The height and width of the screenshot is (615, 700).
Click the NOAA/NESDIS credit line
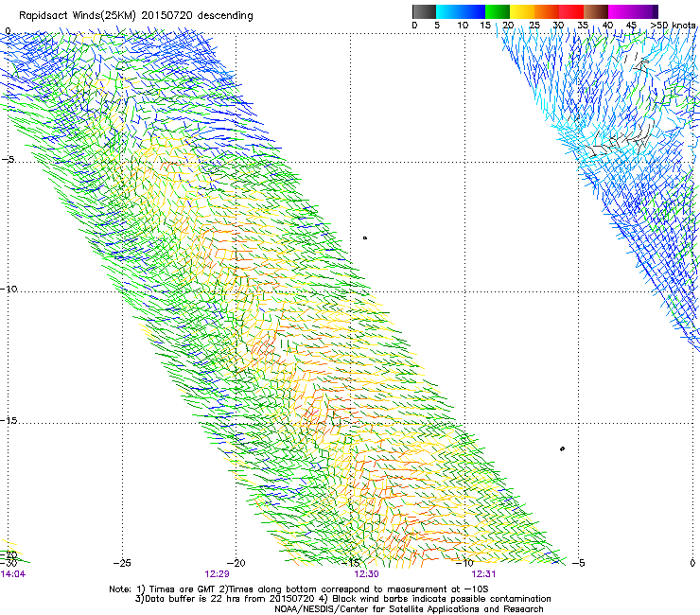(409, 609)
